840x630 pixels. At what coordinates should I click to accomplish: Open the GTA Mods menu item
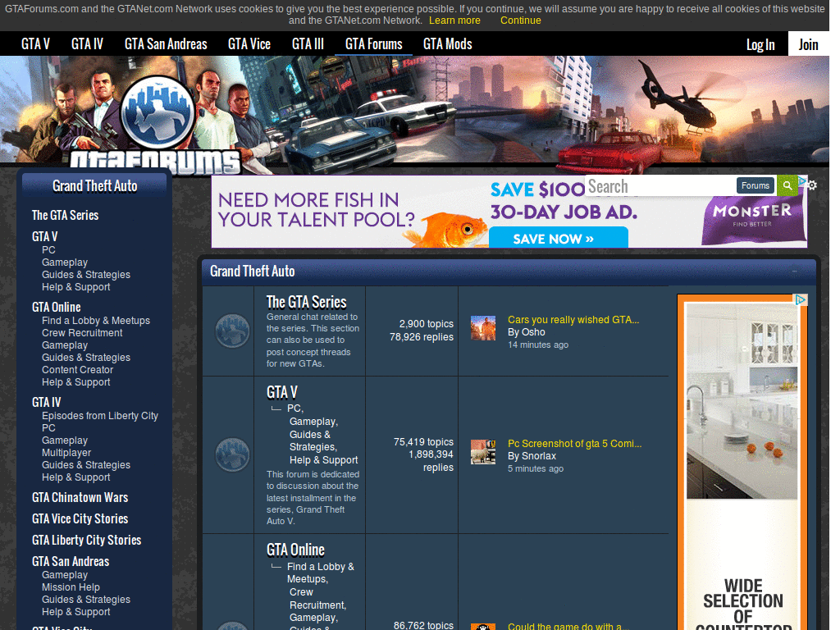(447, 43)
